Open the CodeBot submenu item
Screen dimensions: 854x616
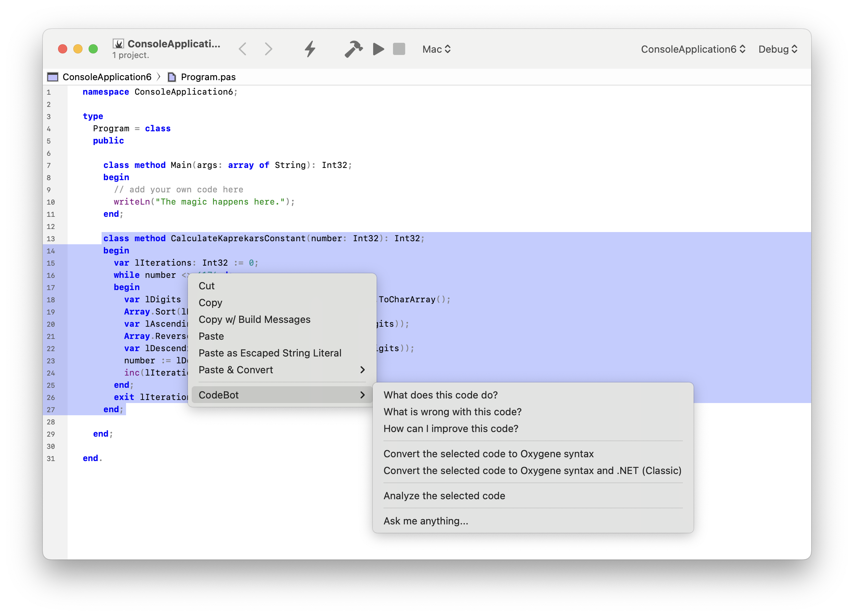(282, 395)
